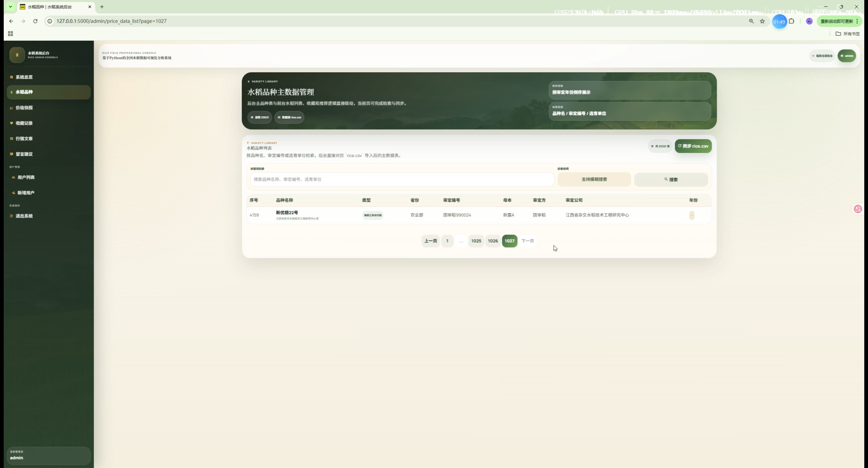
Task: Open the tab search dropdown arrow
Action: point(11,7)
